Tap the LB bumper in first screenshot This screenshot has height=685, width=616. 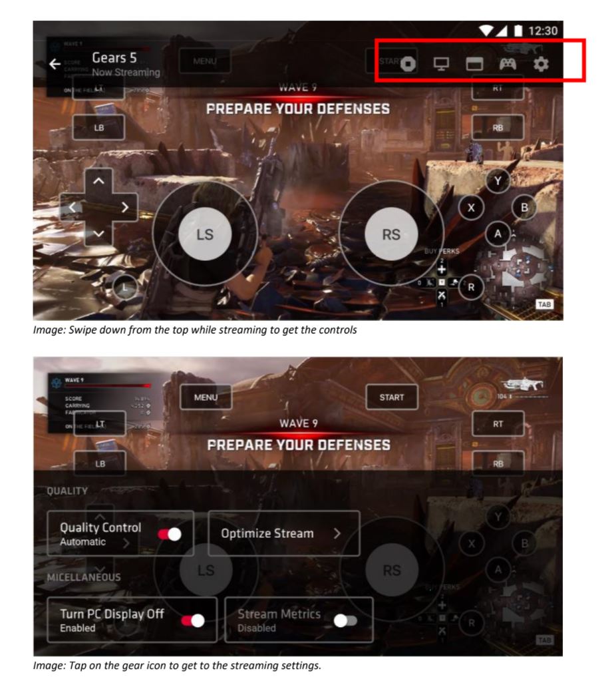98,128
